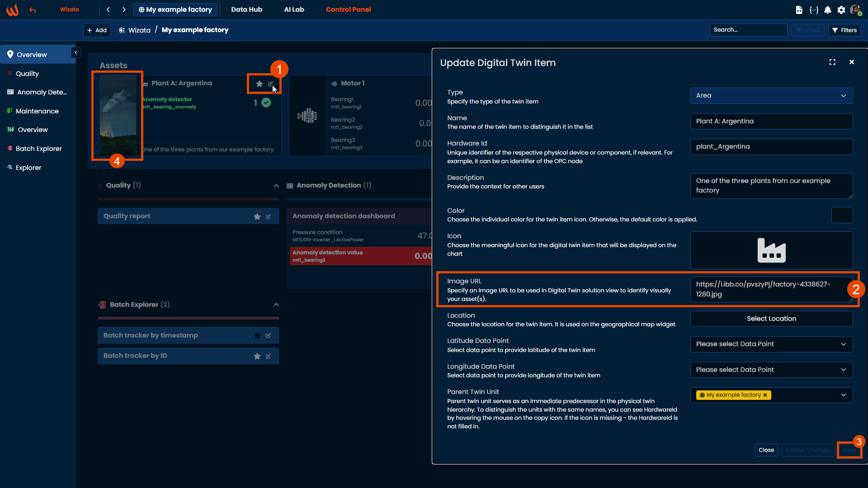Screen dimensions: 868x488
Task: Click the edit icon on Plant A: Argentina
Action: pos(270,84)
